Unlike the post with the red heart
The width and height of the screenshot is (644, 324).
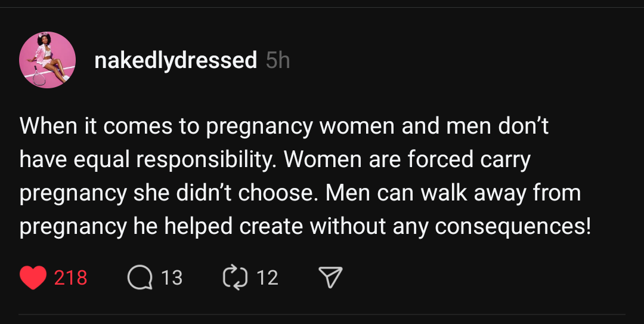coord(33,277)
